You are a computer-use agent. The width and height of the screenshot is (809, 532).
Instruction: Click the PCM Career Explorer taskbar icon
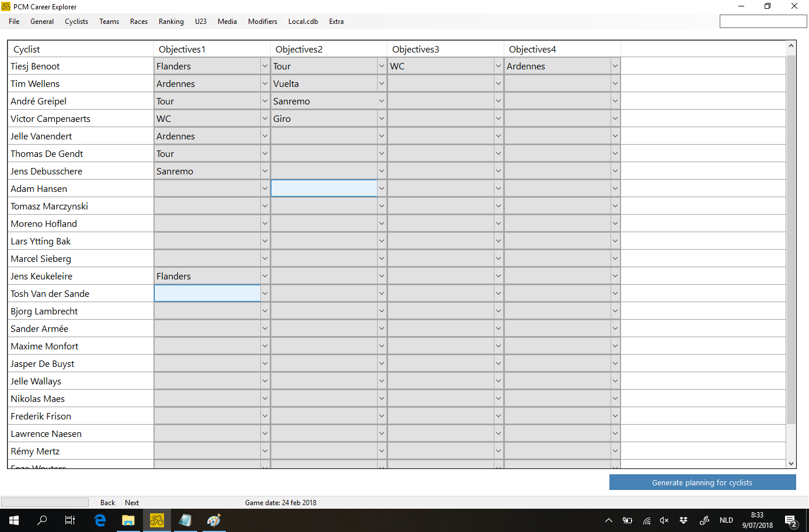click(157, 520)
